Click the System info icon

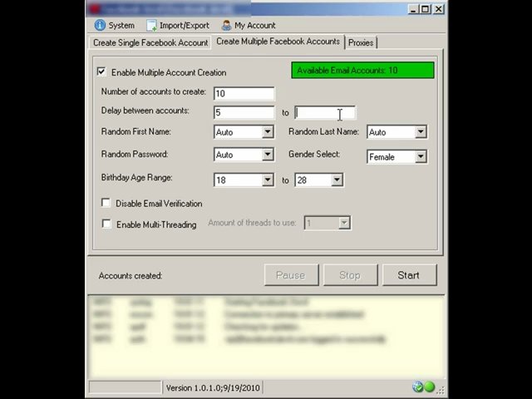pos(100,25)
